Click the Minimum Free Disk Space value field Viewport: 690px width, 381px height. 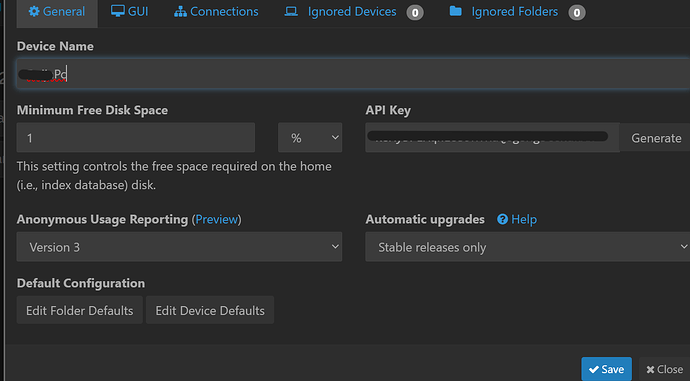point(136,138)
